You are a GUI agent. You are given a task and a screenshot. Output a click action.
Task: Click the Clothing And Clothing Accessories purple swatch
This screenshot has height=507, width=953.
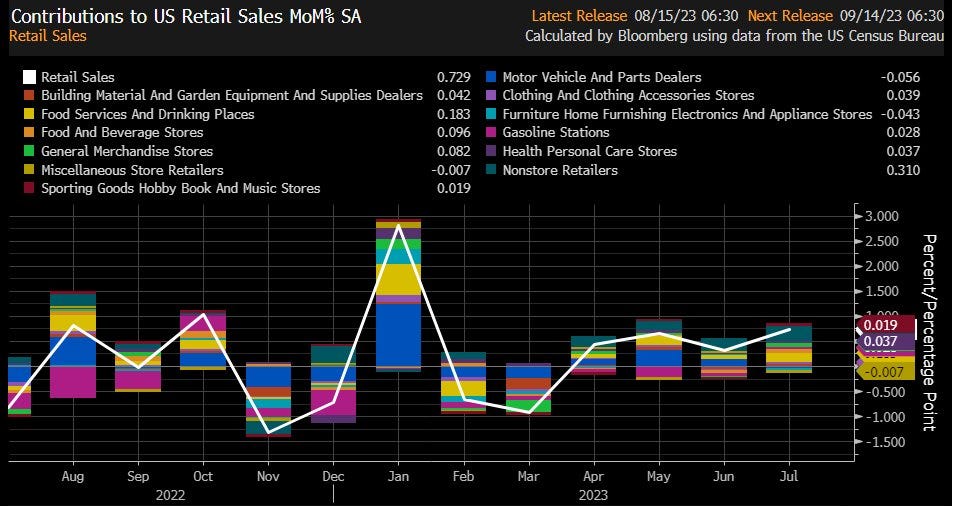click(x=492, y=95)
